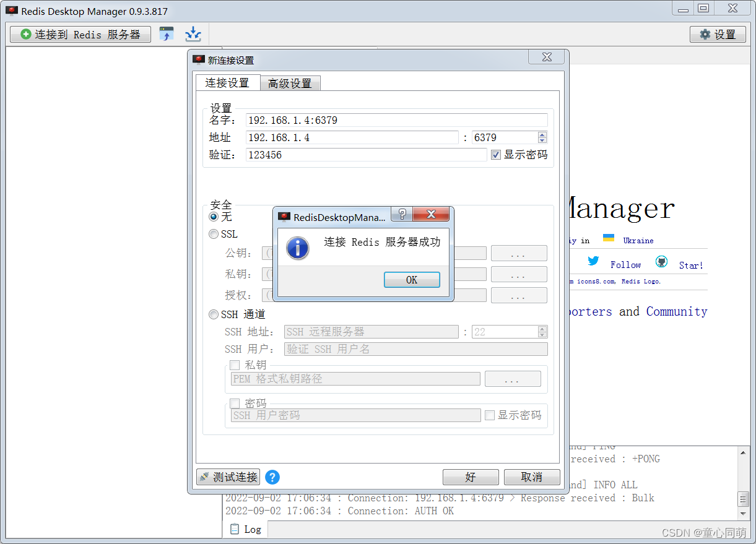
Task: Click the 'Connection: AUTH OK' log line
Action: [x=339, y=511]
